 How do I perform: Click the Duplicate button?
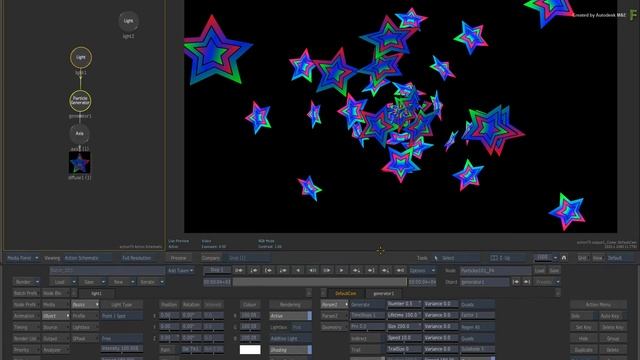click(583, 350)
